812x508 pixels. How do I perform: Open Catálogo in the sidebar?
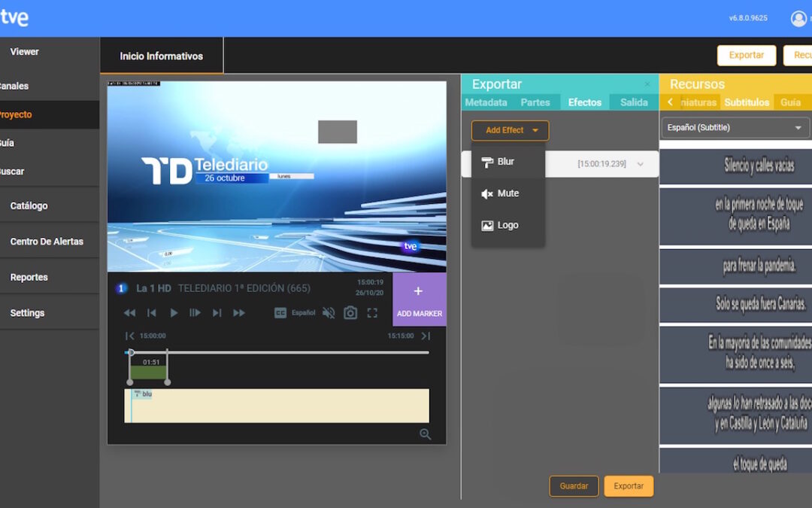coord(29,205)
